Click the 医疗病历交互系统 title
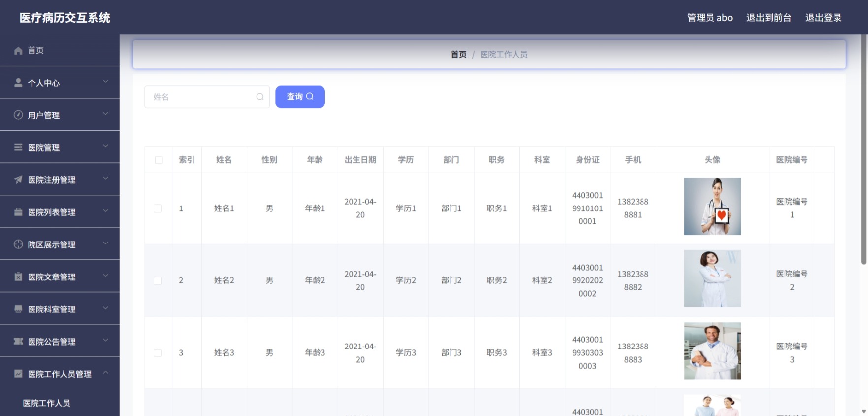This screenshot has width=868, height=416. (64, 18)
